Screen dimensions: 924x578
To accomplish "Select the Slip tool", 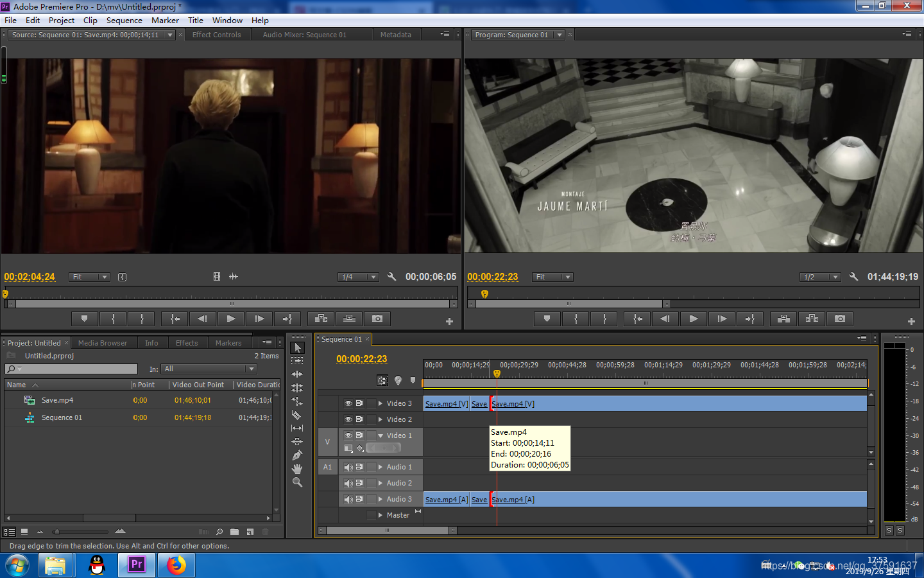I will pyautogui.click(x=297, y=428).
